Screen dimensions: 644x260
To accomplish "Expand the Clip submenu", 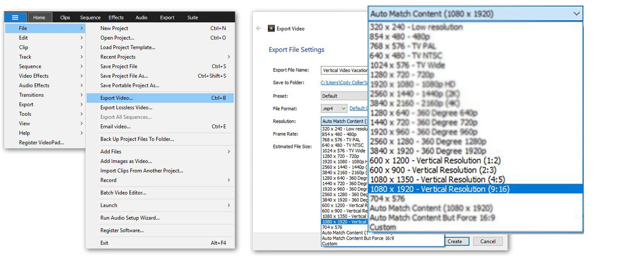I will [x=45, y=47].
